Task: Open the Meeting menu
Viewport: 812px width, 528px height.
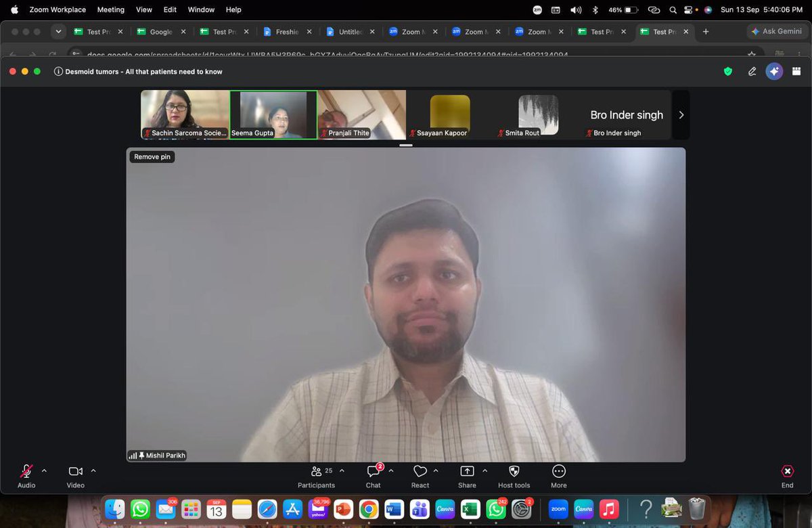Action: coord(111,9)
